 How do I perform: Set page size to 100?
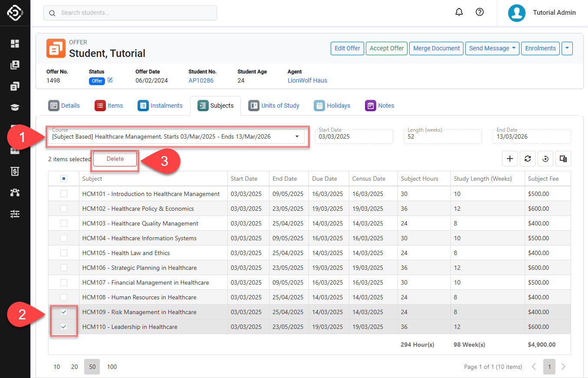[x=112, y=367]
